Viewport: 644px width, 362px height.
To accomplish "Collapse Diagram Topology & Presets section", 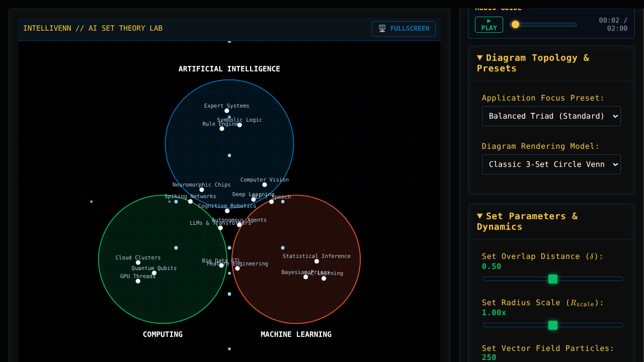I will pos(551,63).
